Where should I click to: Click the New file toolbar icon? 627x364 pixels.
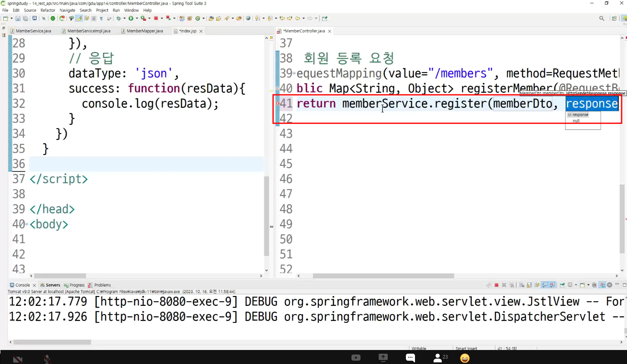5,19
